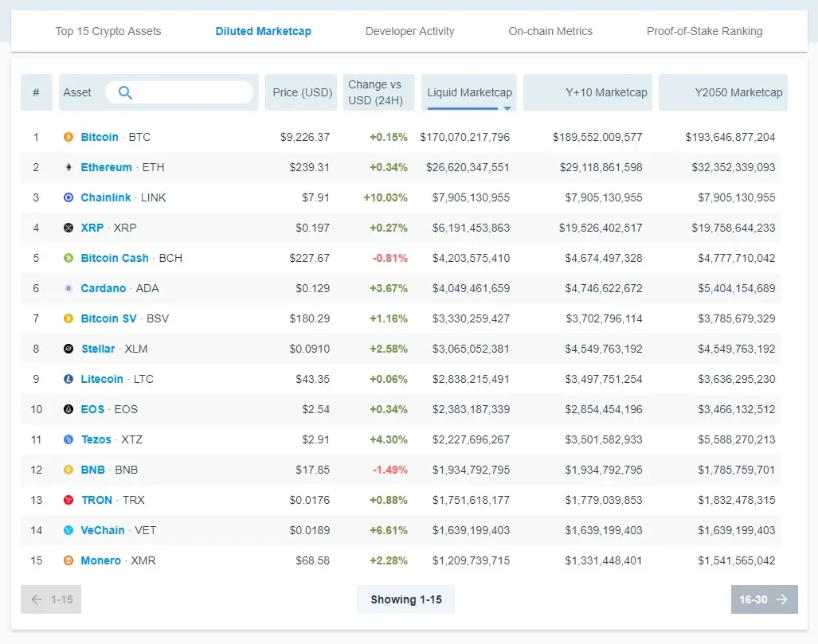The height and width of the screenshot is (644, 818).
Task: Open the Litecoin asset link
Action: 102,379
